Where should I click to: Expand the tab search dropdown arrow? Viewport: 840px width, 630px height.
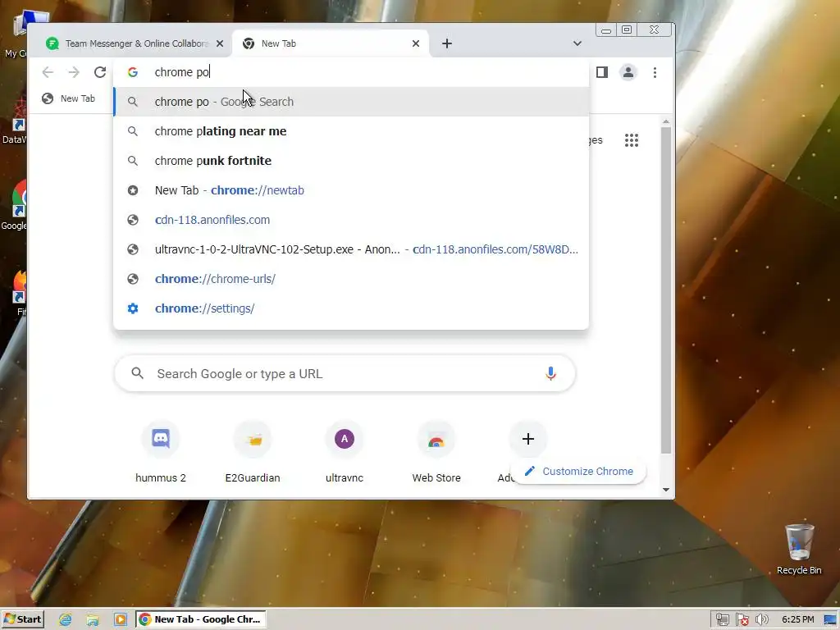[x=577, y=43]
